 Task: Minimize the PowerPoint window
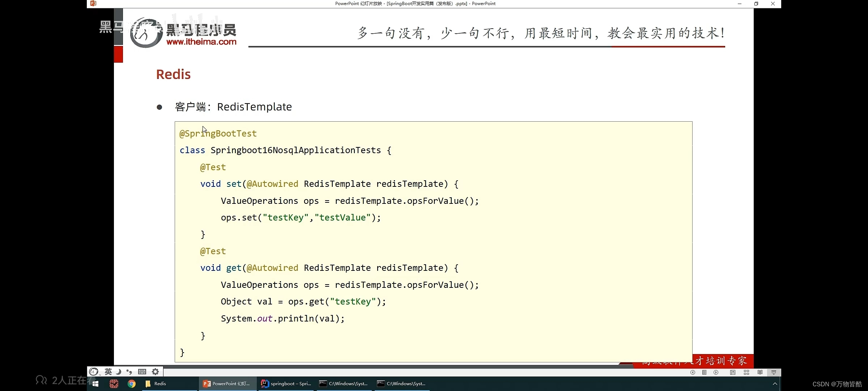740,4
